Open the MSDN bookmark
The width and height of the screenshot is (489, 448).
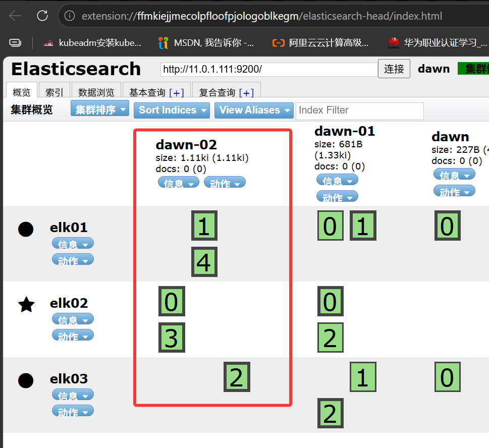pos(206,43)
